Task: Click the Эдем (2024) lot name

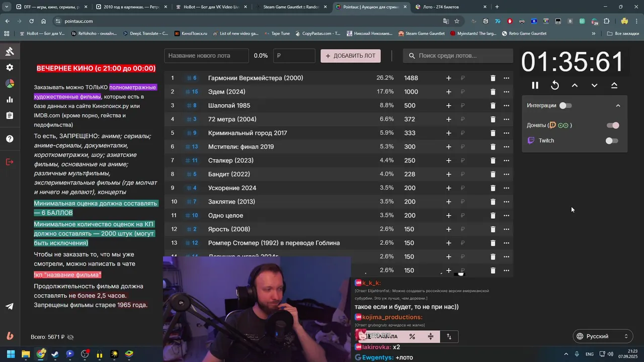Action: coord(226,92)
